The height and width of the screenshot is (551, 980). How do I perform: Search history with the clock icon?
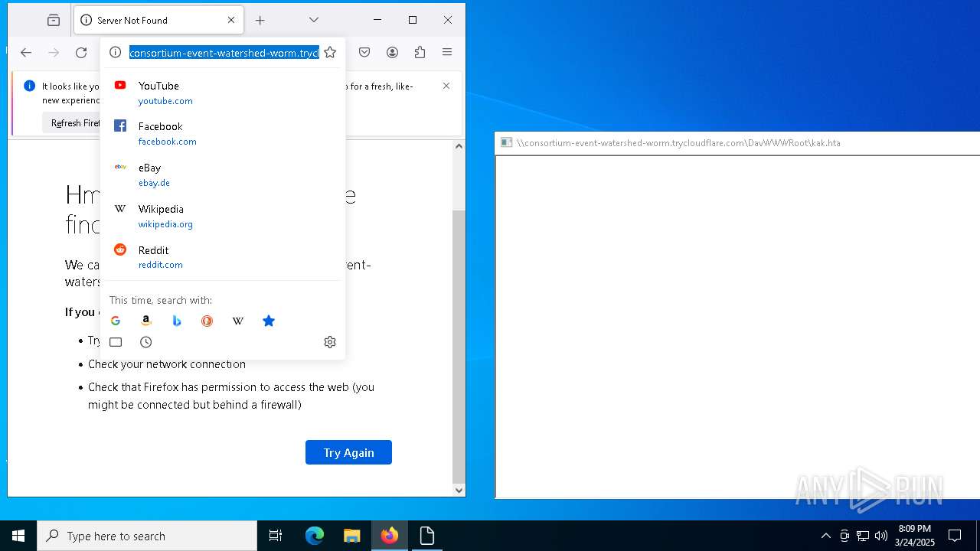click(x=146, y=342)
